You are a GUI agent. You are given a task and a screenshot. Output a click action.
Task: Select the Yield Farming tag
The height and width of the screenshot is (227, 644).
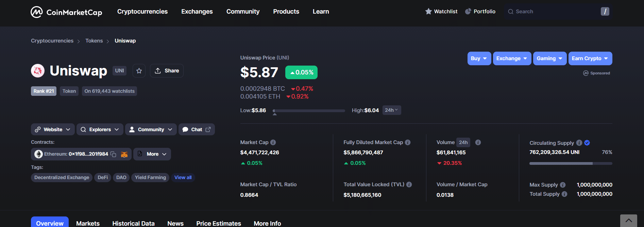click(x=150, y=177)
